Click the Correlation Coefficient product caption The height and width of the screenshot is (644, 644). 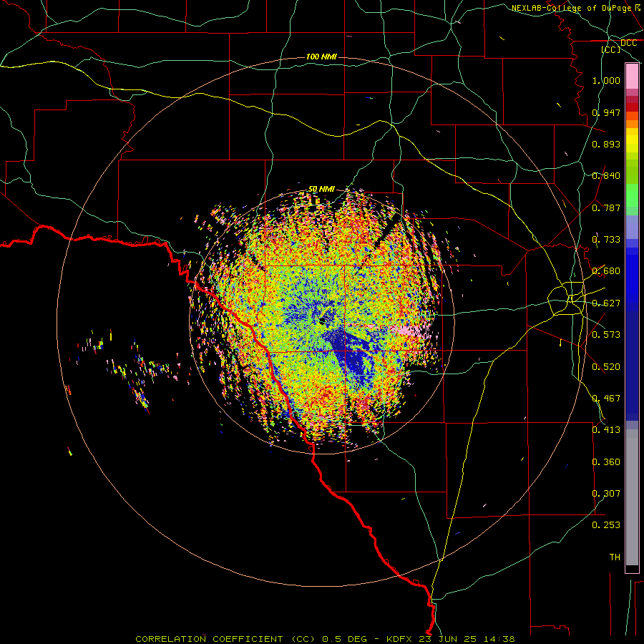tap(325, 639)
